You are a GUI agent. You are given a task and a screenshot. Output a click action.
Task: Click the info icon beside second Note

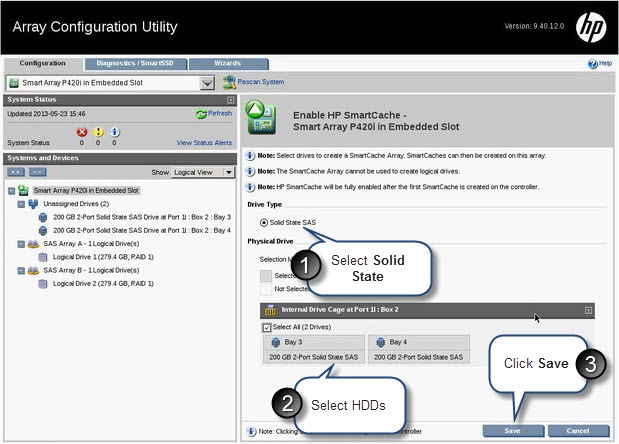(250, 171)
